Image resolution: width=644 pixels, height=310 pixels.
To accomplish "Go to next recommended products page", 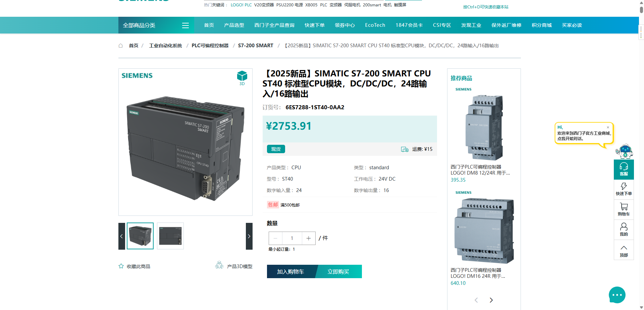I will click(x=491, y=300).
